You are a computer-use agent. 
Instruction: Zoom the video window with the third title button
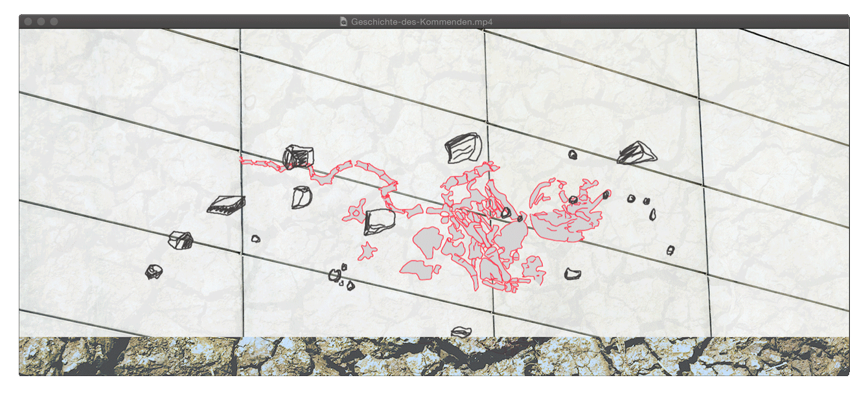(54, 21)
